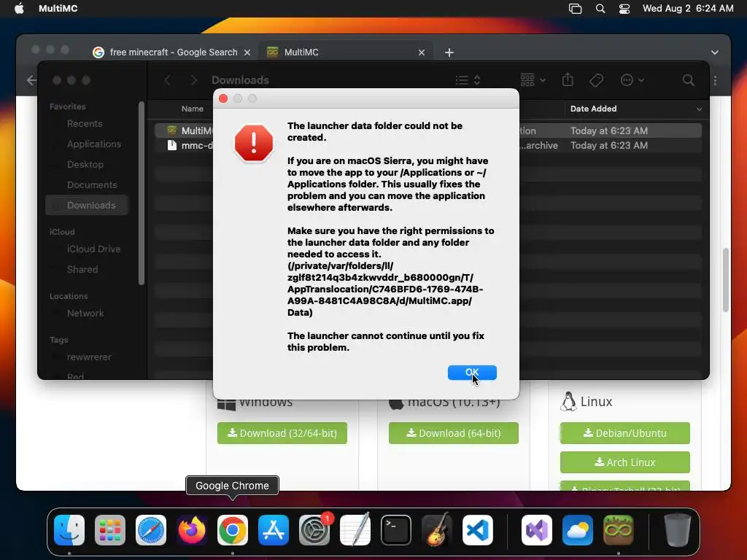Click Debian/Ubuntu download button
The height and width of the screenshot is (560, 747).
625,433
